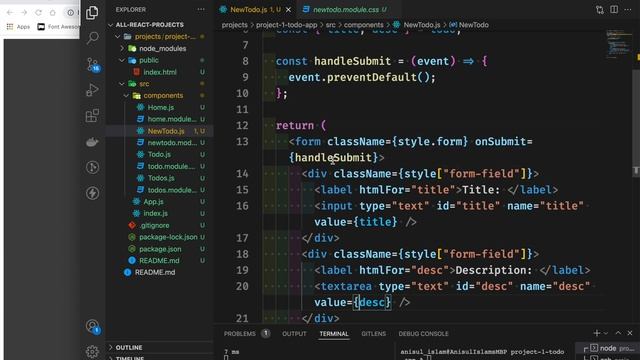
Task: Click 'project-1-todo-app' breadcrumb segment
Action: pos(286,25)
